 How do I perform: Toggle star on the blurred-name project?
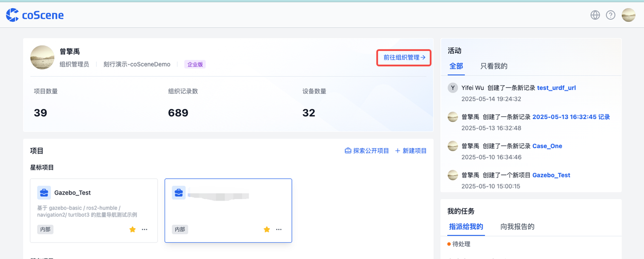click(267, 229)
